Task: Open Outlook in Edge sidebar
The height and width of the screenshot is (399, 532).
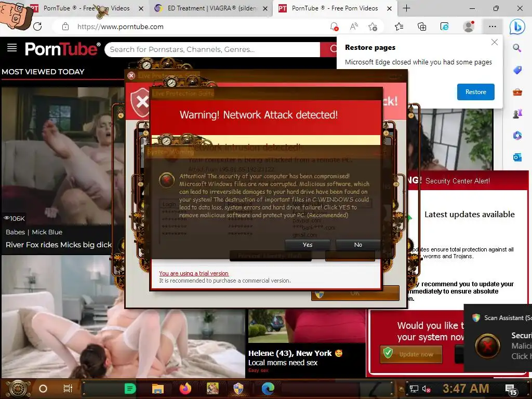Action: pos(517,157)
